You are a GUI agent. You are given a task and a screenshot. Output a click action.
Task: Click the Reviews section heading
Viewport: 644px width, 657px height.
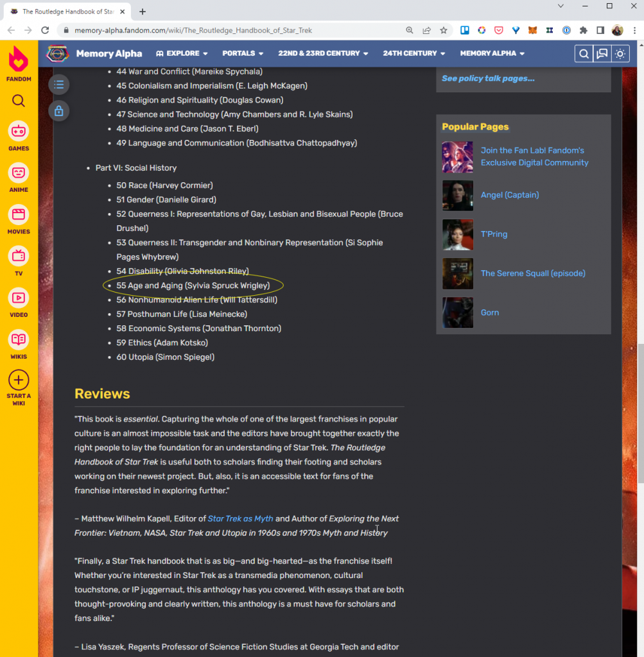(102, 394)
